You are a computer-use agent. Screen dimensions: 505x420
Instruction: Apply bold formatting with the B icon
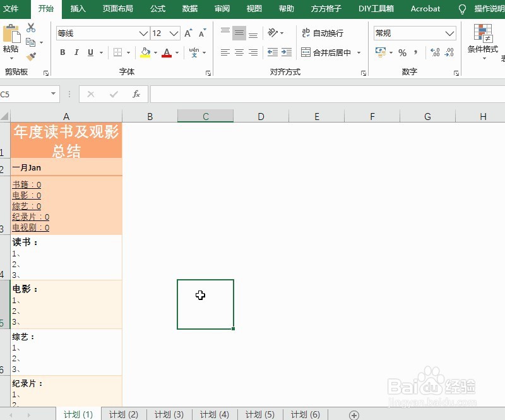pyautogui.click(x=62, y=52)
